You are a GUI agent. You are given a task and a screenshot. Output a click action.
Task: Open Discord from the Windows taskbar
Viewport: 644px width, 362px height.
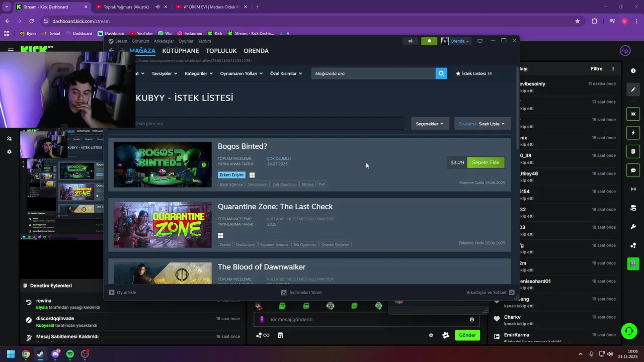(x=55, y=354)
